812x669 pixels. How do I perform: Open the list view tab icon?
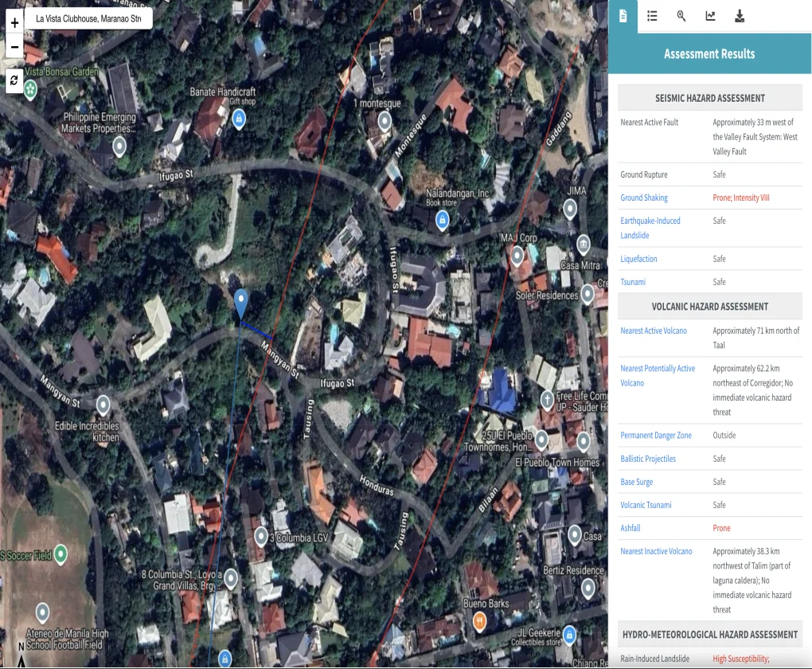652,16
